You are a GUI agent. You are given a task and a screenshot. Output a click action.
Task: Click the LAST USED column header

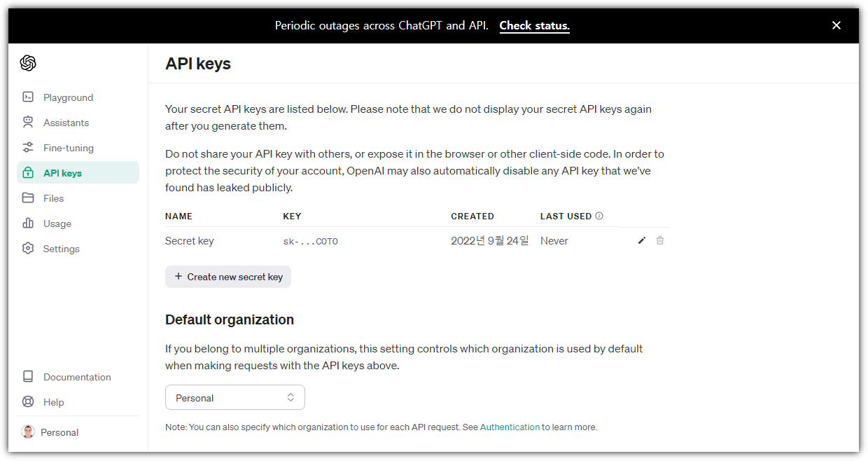(566, 216)
